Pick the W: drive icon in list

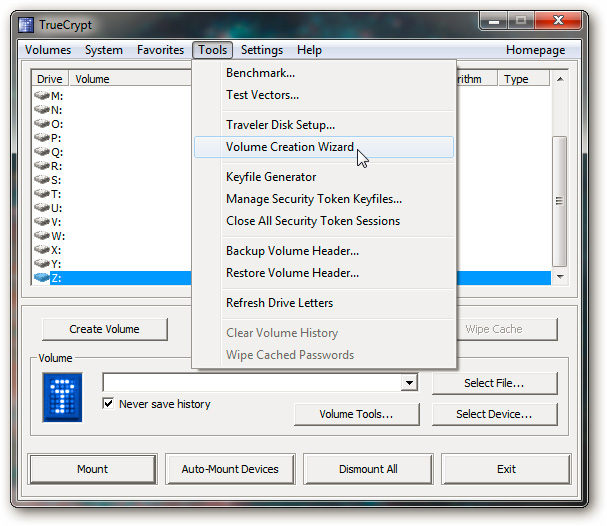42,236
